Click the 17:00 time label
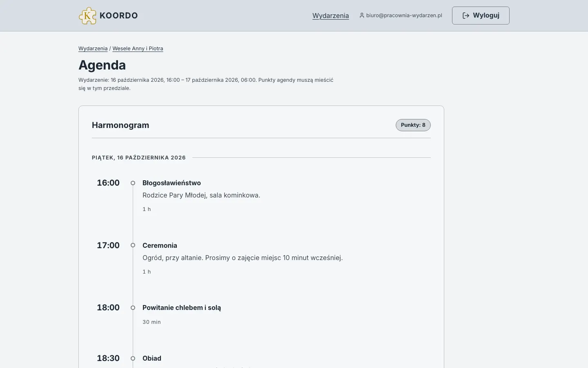 click(x=108, y=245)
